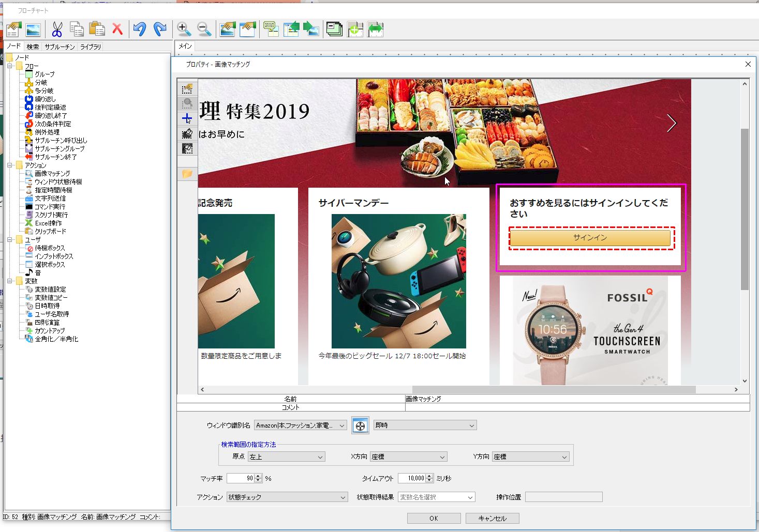The width and height of the screenshot is (759, 532).
Task: Click the サイバーマンデー product image
Action: point(399,281)
